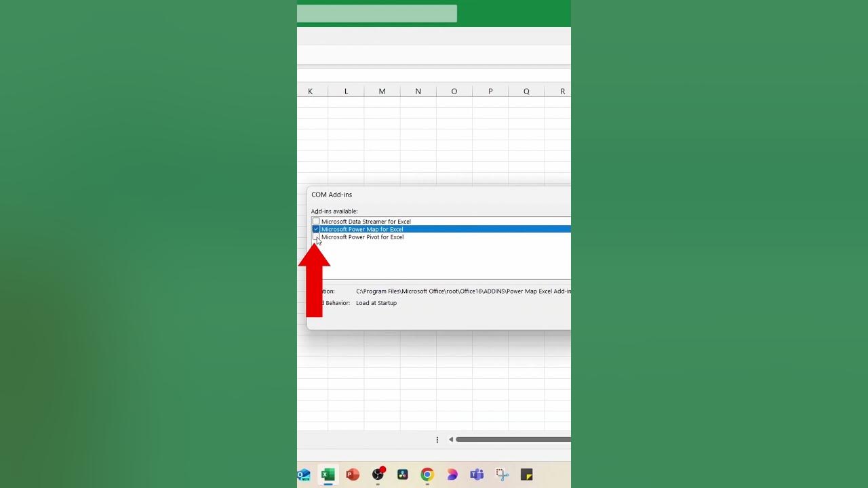Viewport: 868px width, 488px height.
Task: Select column L header
Action: pyautogui.click(x=346, y=91)
